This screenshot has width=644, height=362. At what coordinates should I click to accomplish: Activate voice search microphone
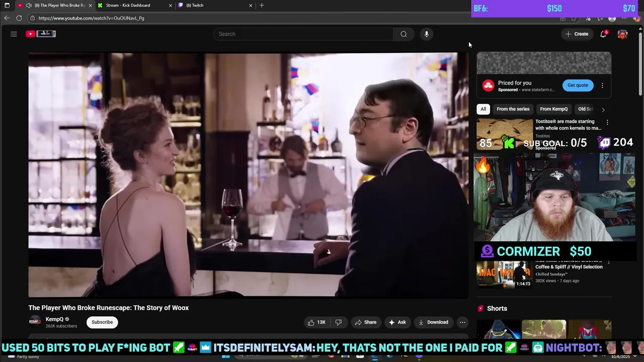(x=426, y=34)
